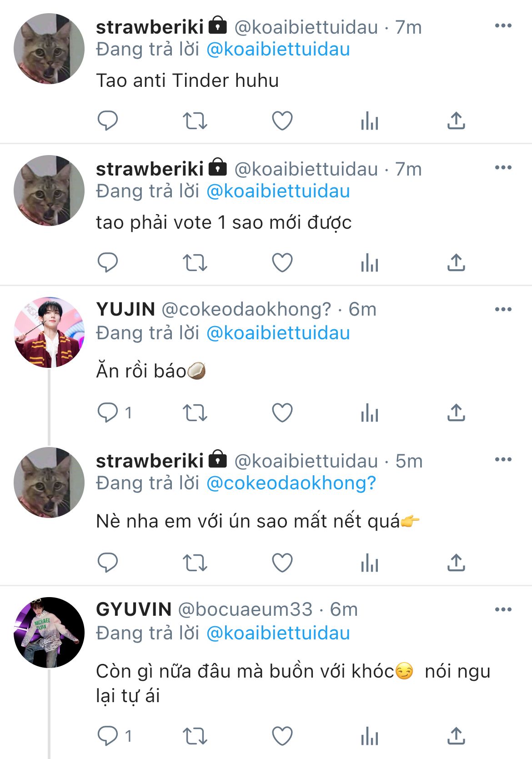This screenshot has height=759, width=532.
Task: Reply to the "tao phải vote 1 sao" tweet
Action: coord(108,263)
